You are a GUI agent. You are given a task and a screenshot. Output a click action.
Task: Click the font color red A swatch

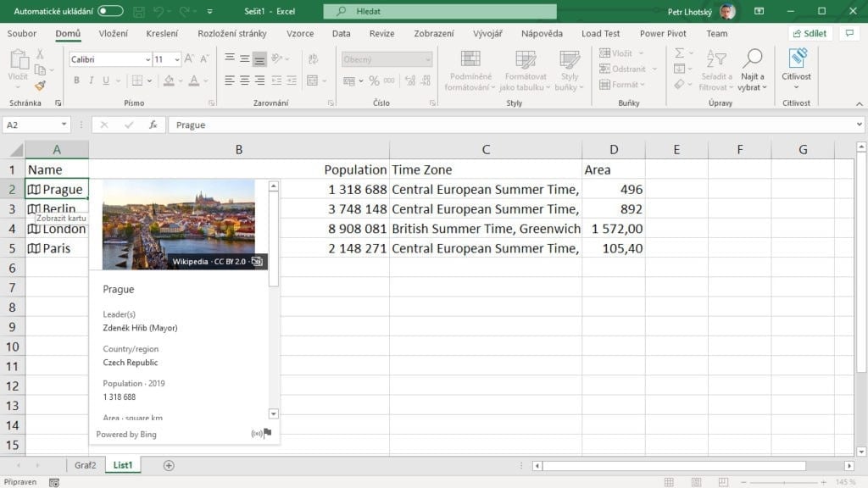tap(194, 80)
